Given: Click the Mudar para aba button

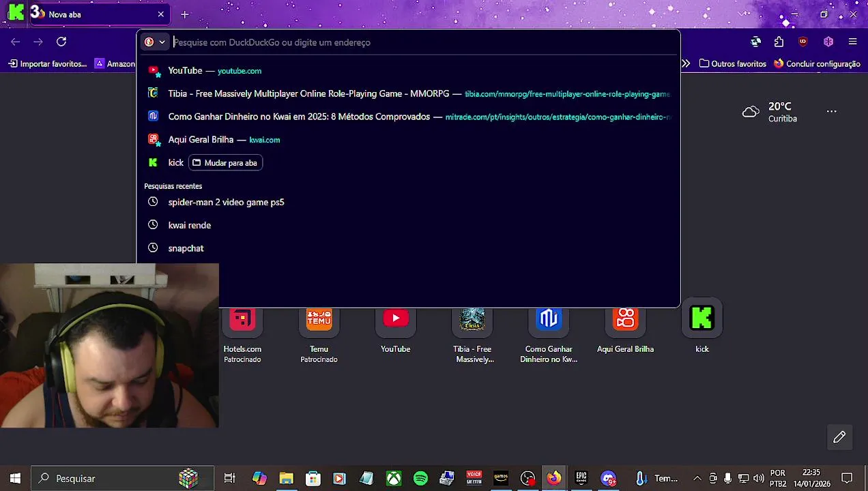Looking at the screenshot, I should (225, 163).
